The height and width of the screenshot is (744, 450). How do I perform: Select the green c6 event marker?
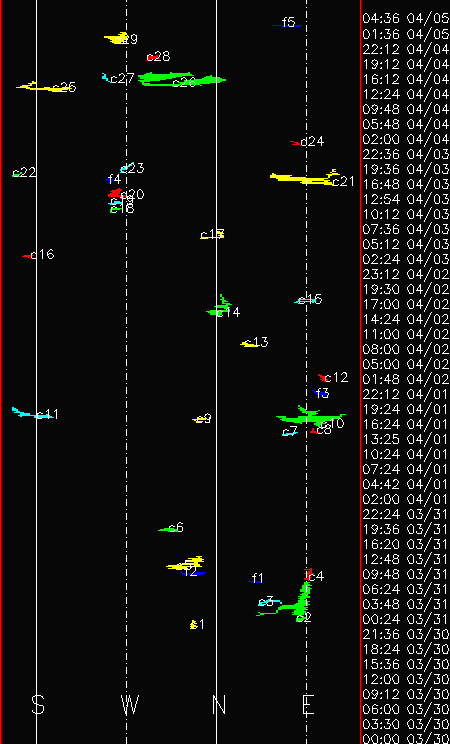(169, 529)
